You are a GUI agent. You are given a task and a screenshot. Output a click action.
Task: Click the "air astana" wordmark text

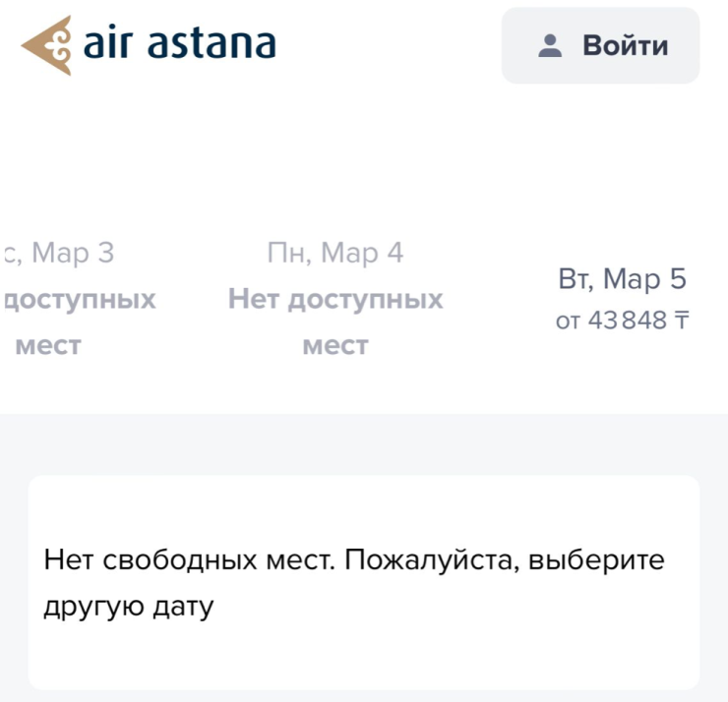pos(179,44)
